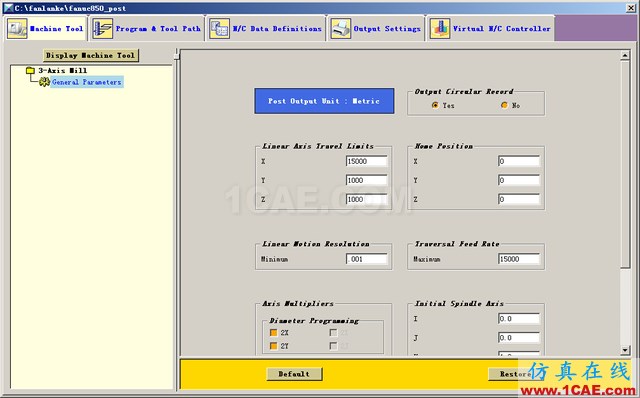
Task: Click Y travel limit input field
Action: point(367,180)
